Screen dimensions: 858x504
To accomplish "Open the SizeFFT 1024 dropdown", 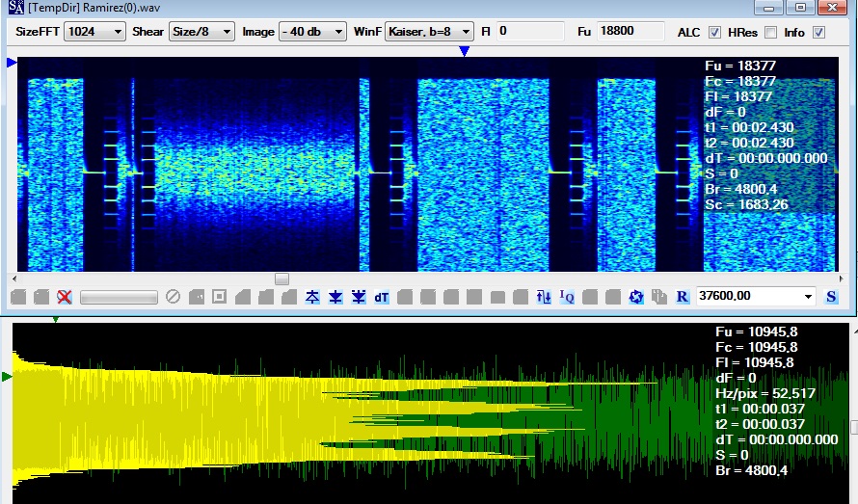I will coord(94,32).
